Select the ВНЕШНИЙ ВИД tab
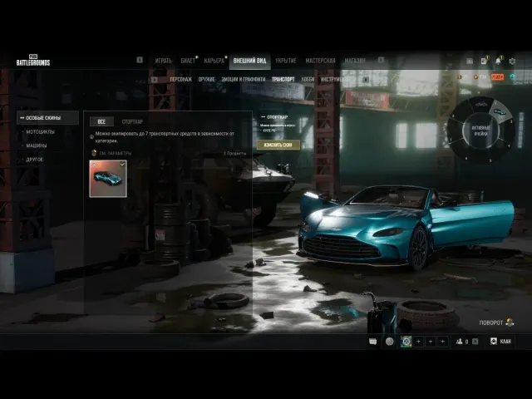The height and width of the screenshot is (399, 532). pyautogui.click(x=249, y=61)
